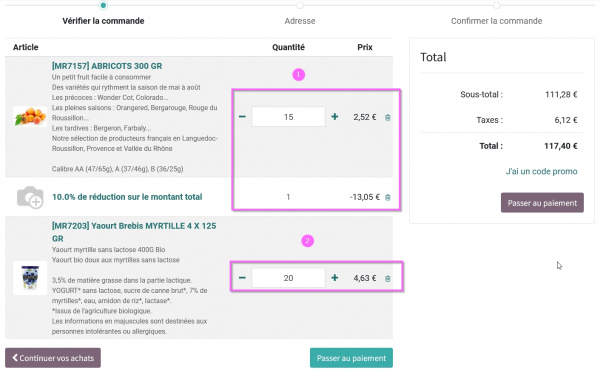
Task: Increase the ABRICOTS quantity with the plus icon
Action: click(x=335, y=116)
